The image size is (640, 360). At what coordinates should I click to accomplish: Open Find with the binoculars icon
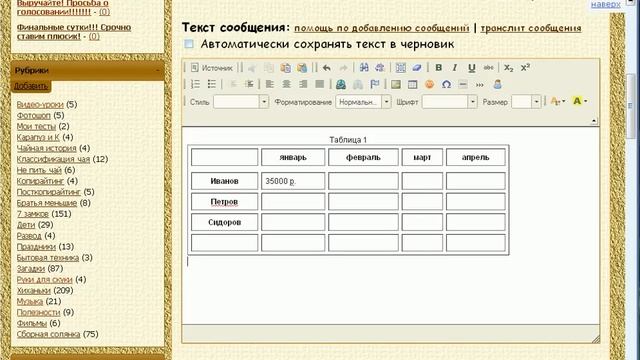tap(364, 68)
